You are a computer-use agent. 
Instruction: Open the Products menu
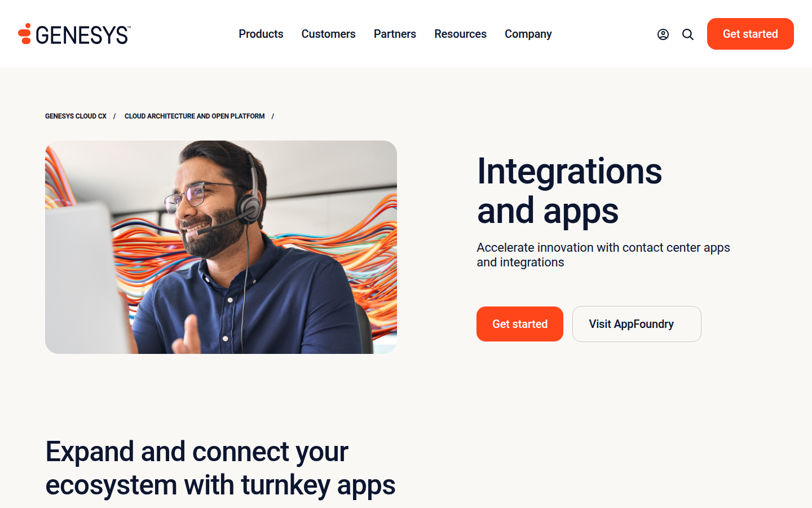tap(261, 34)
